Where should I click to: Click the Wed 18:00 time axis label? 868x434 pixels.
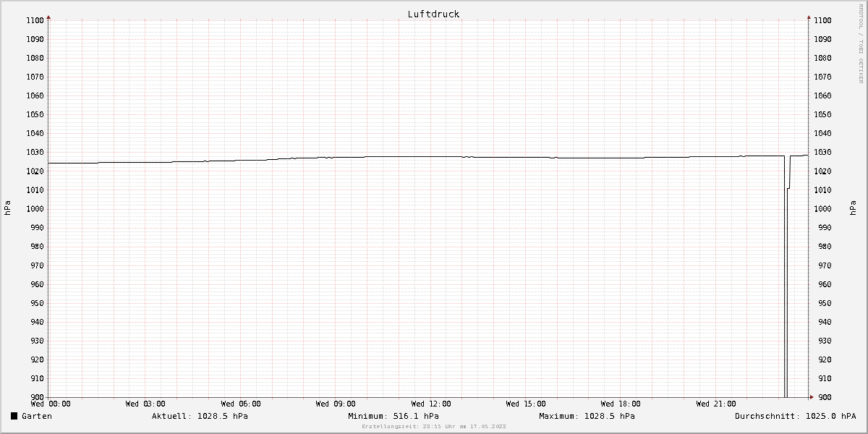[x=621, y=404]
